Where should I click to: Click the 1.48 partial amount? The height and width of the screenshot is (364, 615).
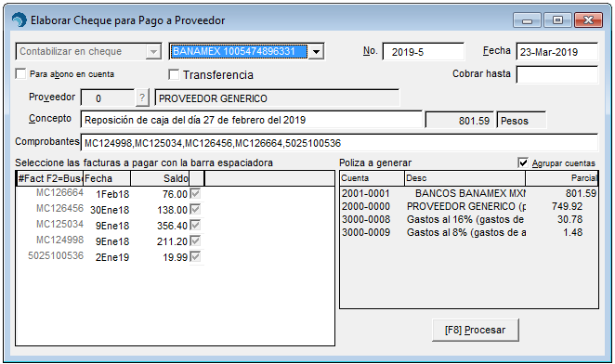click(572, 232)
